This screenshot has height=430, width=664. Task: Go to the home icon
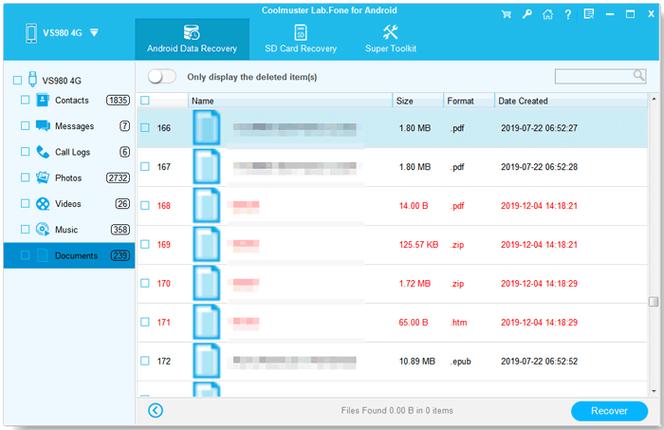click(x=548, y=14)
